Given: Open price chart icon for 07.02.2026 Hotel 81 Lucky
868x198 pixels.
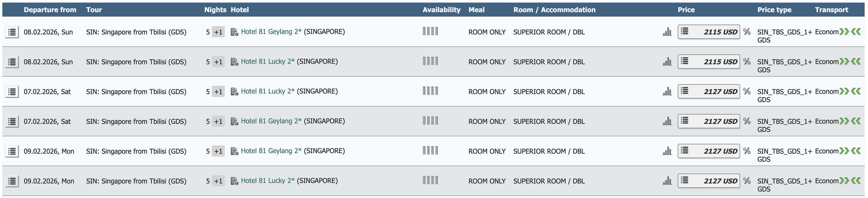Looking at the screenshot, I should tap(667, 92).
